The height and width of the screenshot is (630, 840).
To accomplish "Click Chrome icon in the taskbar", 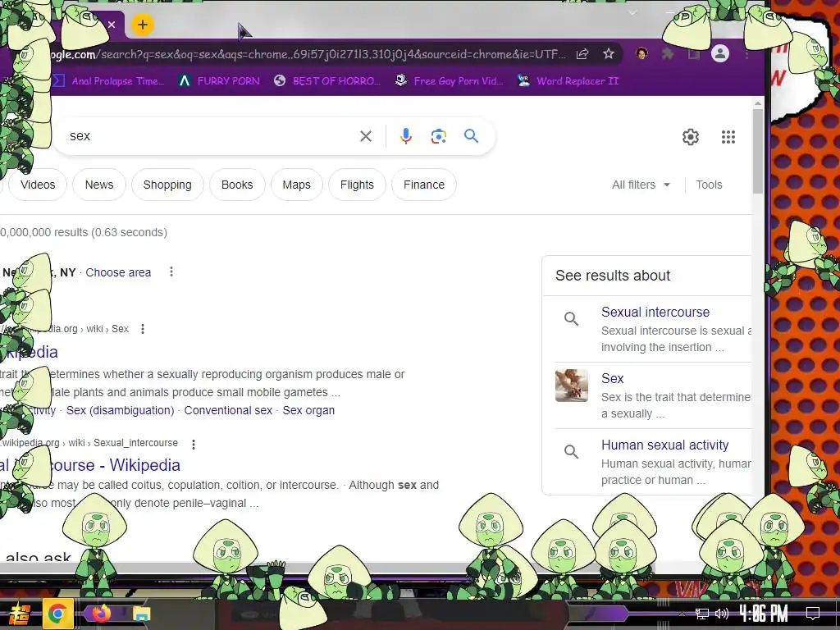I will [58, 614].
